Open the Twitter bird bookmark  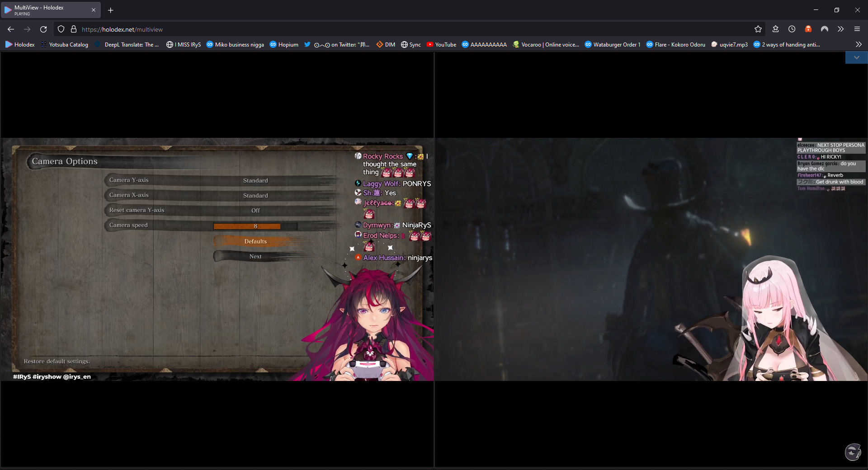tap(337, 45)
